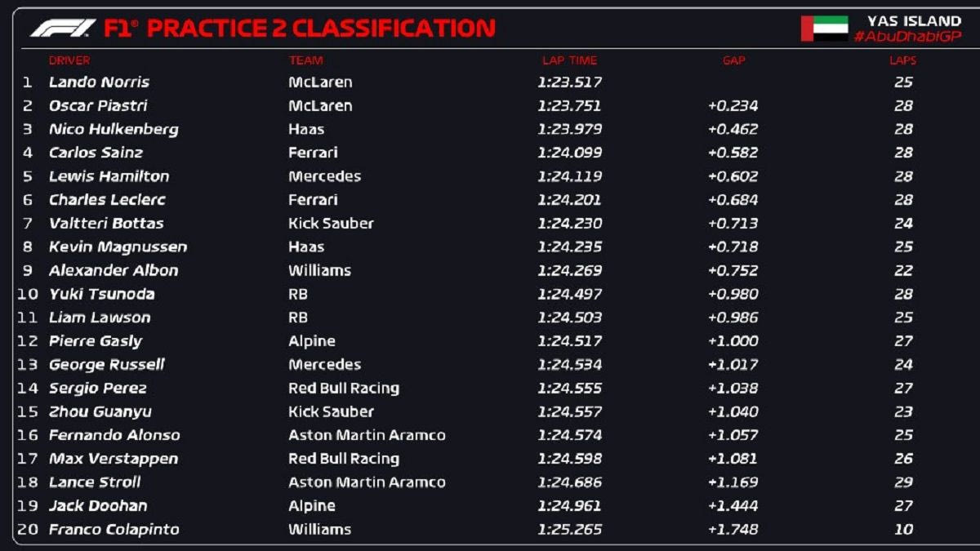Click the F1 logo icon
Image resolution: width=980 pixels, height=551 pixels.
pos(62,29)
